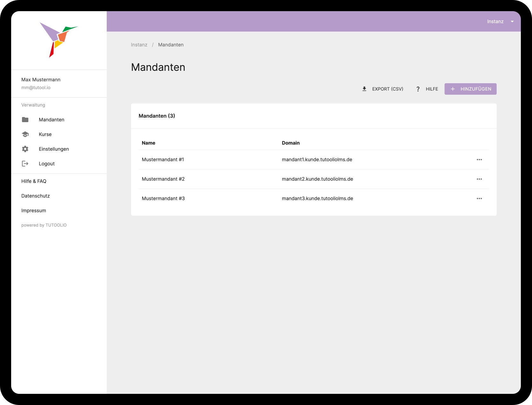Open options menu for Mustermandant #1
The width and height of the screenshot is (532, 405).
(479, 159)
